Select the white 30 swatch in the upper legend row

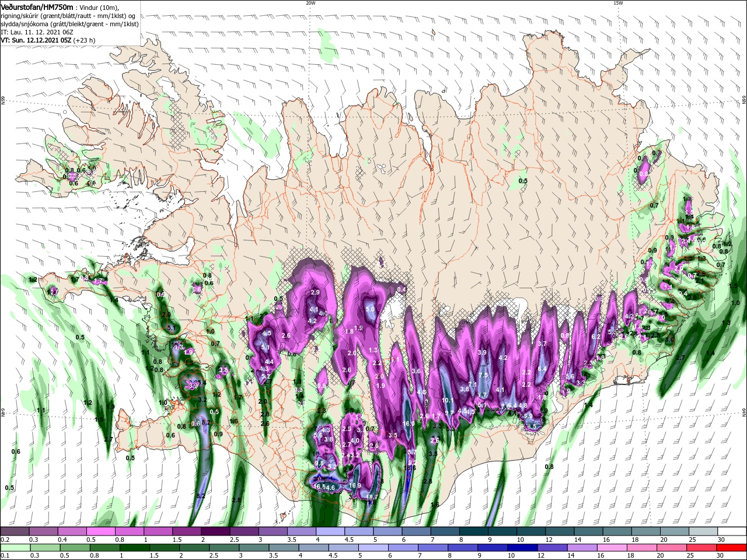(x=732, y=531)
